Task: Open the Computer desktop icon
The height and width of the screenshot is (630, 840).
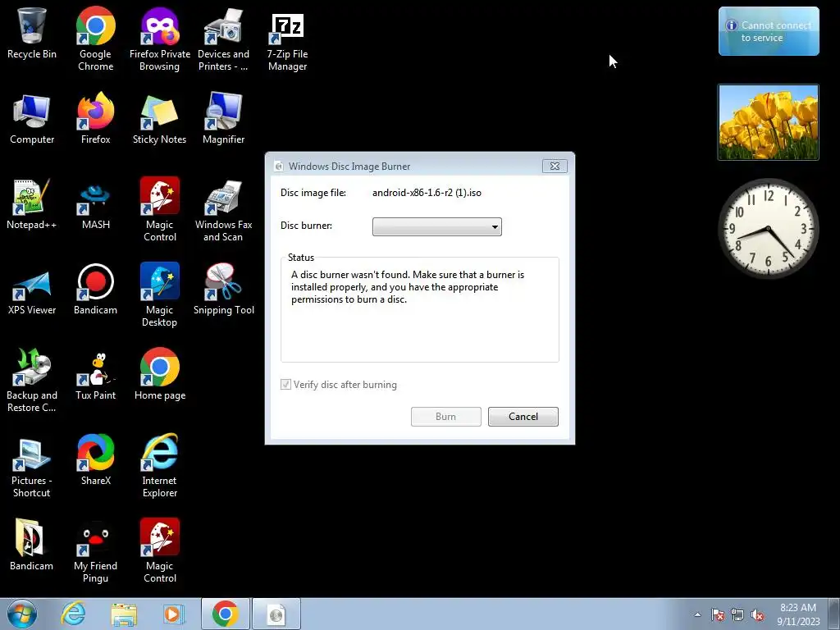Action: click(x=32, y=119)
